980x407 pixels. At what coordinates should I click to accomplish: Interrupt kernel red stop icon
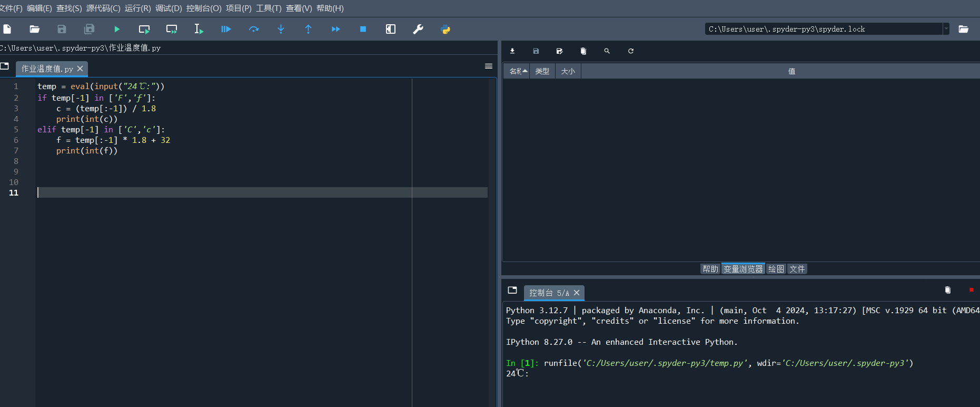[x=972, y=290]
